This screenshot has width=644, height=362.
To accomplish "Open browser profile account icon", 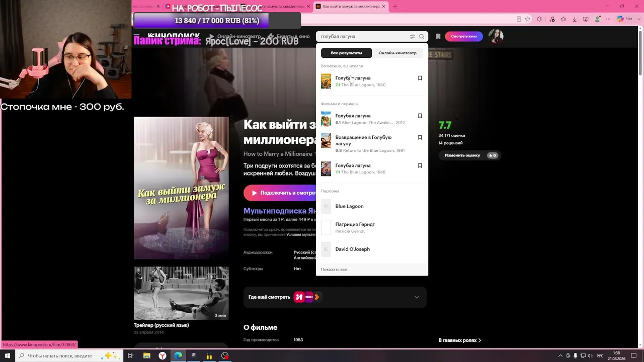I will [598, 19].
